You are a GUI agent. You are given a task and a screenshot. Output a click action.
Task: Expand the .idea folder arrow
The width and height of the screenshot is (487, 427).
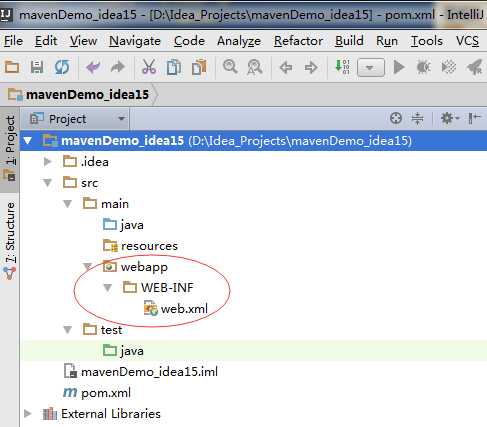pyautogui.click(x=48, y=162)
